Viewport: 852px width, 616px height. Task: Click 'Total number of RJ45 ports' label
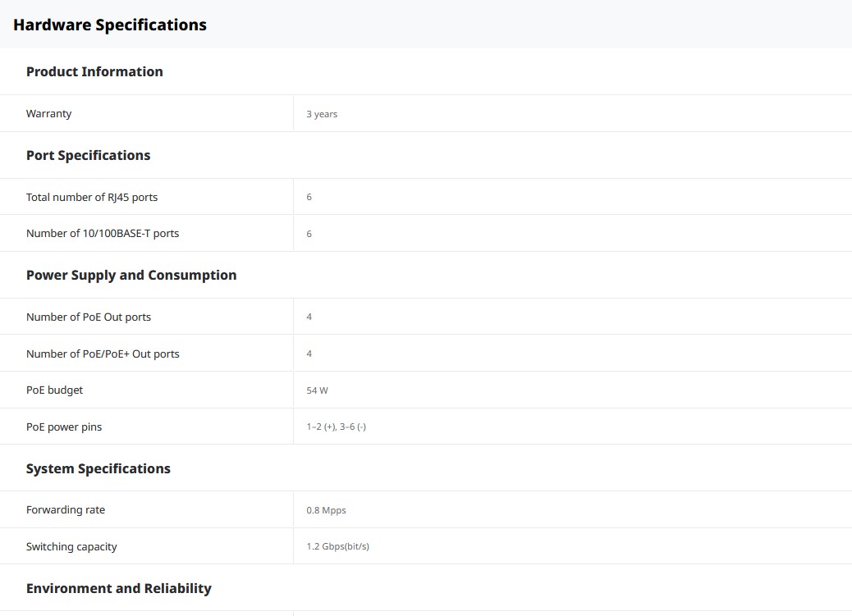coord(92,197)
